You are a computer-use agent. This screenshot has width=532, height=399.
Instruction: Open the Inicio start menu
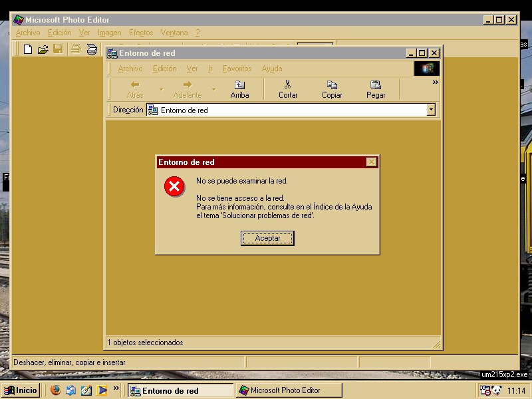coord(21,390)
